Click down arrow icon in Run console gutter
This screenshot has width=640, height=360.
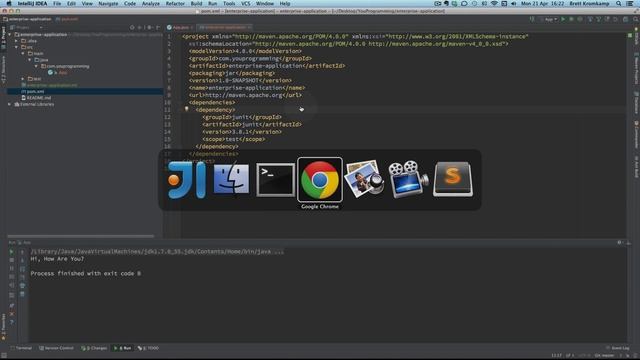pos(22,260)
